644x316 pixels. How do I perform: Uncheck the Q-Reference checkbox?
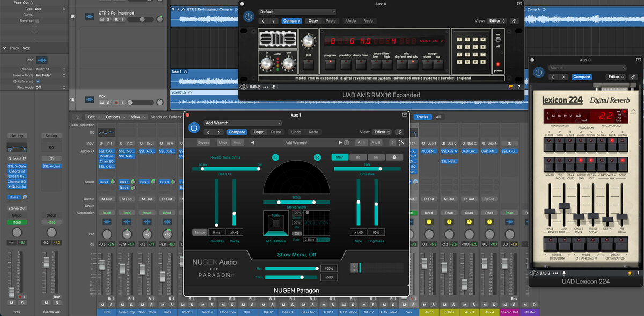(x=37, y=81)
